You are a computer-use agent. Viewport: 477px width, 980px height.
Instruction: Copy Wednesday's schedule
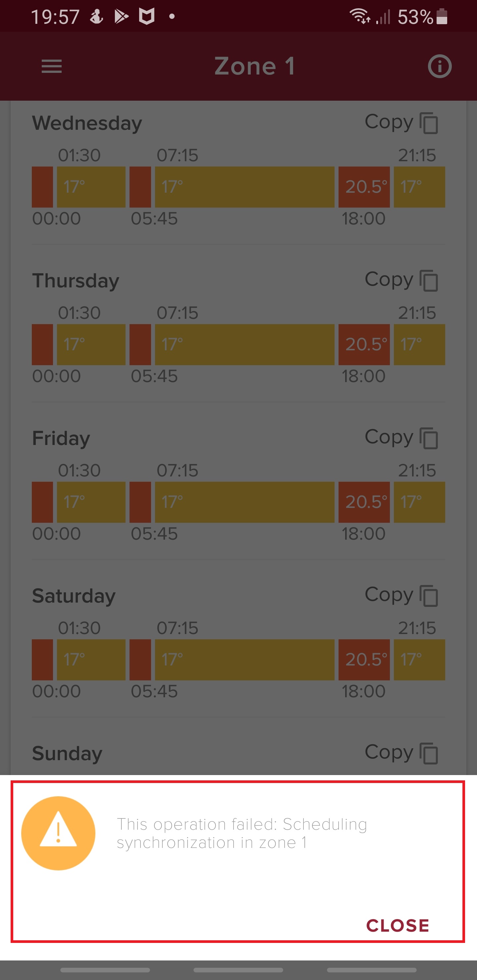click(x=401, y=123)
